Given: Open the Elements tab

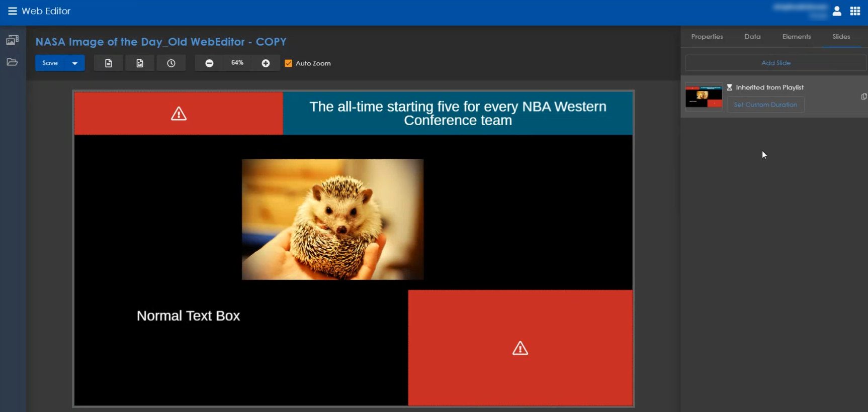Looking at the screenshot, I should (796, 37).
